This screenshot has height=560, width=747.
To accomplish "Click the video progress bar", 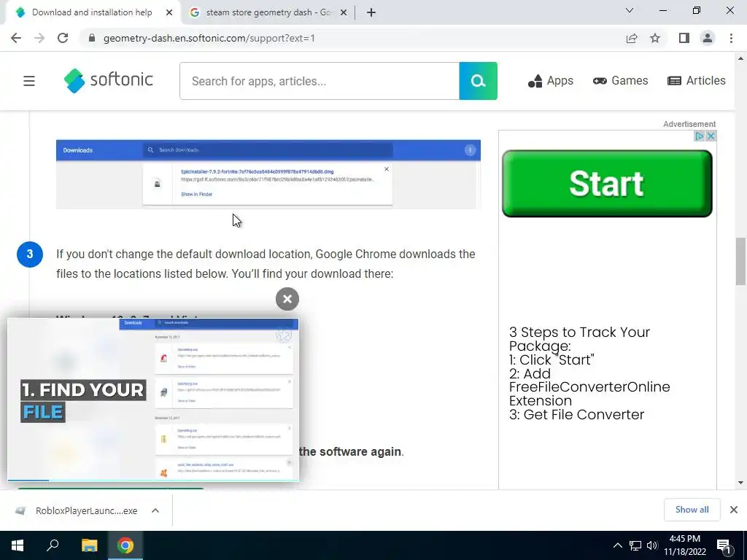I will pyautogui.click(x=153, y=480).
